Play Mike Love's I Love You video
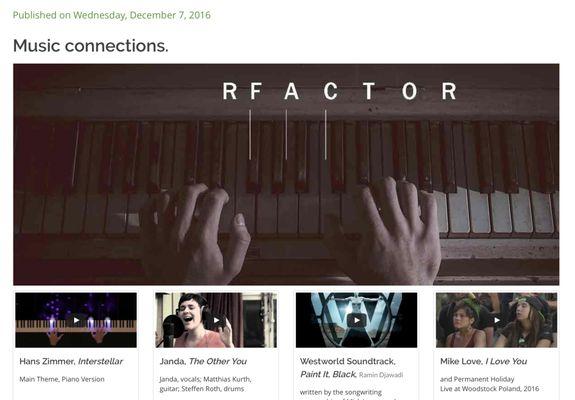This screenshot has height=400, width=575. click(x=497, y=320)
